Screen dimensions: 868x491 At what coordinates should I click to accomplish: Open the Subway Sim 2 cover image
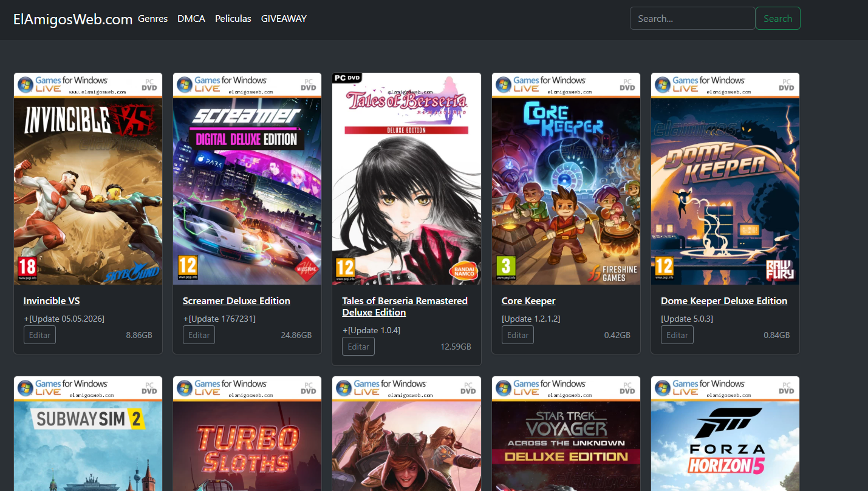click(x=88, y=434)
